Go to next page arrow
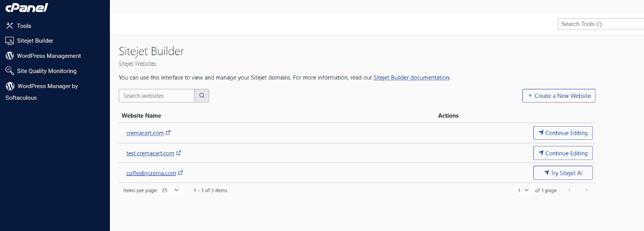The image size is (644, 231). 586,190
